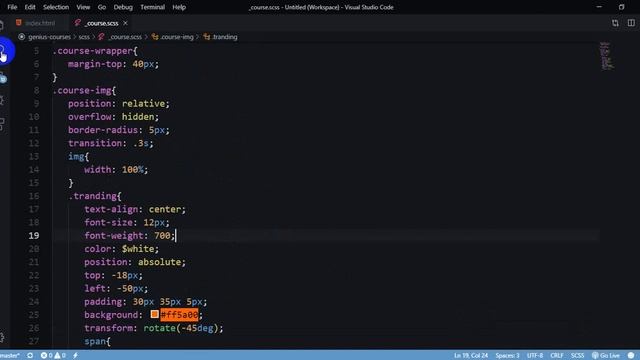Start Go Live server

(606, 356)
